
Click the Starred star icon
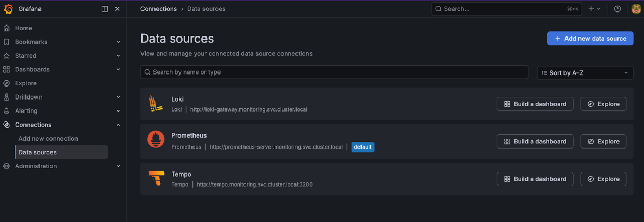(7, 56)
